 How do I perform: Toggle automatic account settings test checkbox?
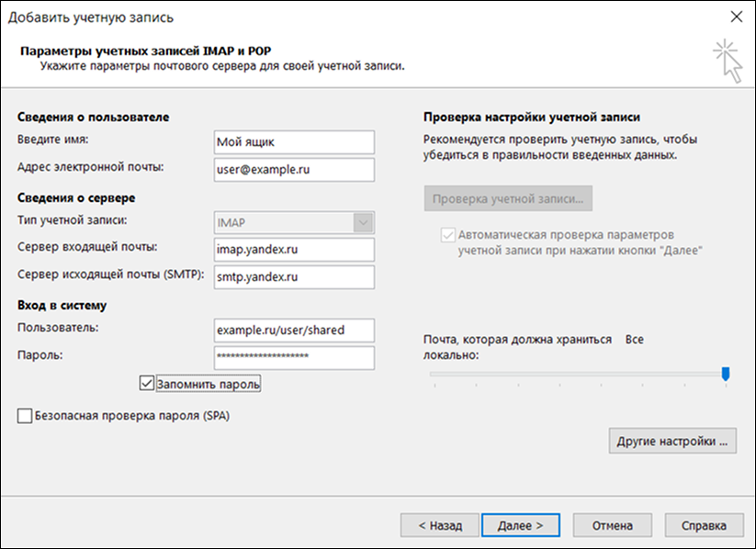point(448,235)
